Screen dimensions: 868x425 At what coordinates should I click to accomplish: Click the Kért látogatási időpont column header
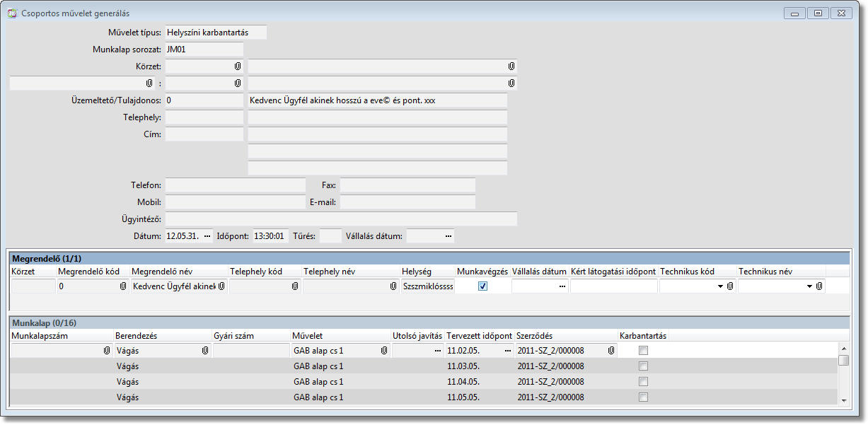(613, 272)
